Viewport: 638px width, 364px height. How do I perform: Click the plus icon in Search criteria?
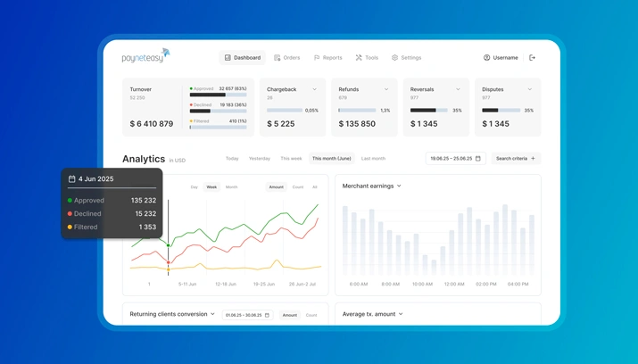(533, 159)
